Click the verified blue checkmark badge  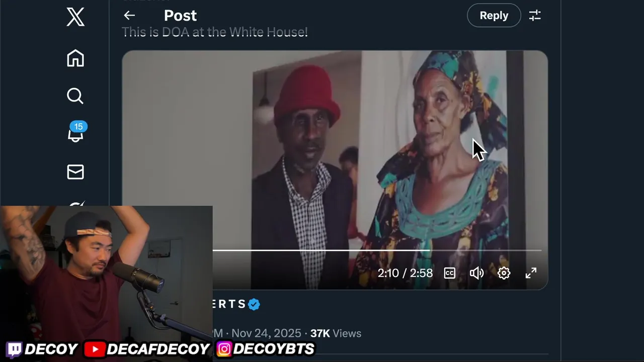(254, 304)
